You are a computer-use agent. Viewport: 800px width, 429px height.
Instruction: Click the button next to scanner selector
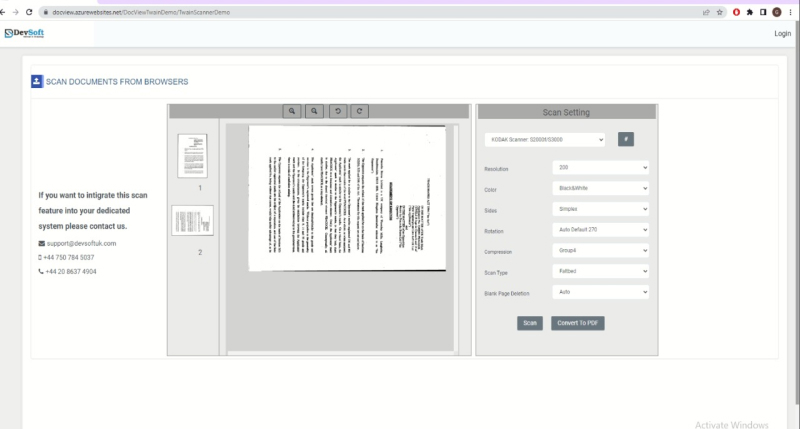pos(626,139)
